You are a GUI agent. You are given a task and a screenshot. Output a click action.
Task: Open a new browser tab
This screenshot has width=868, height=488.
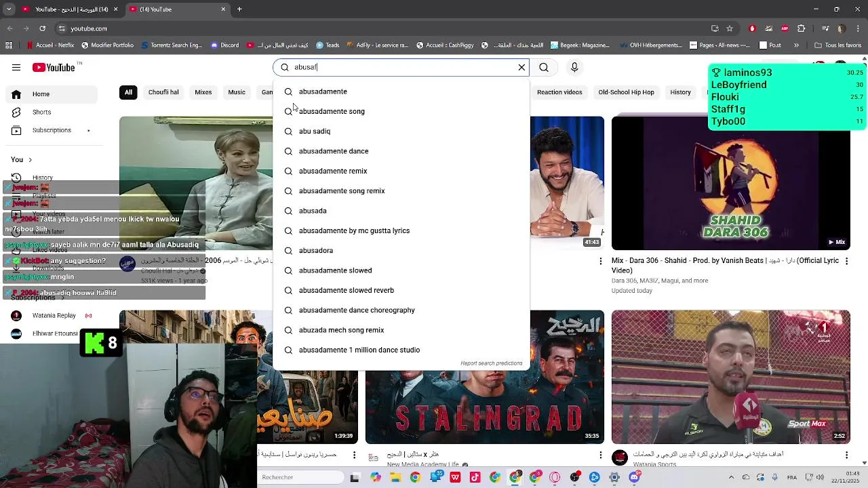239,9
